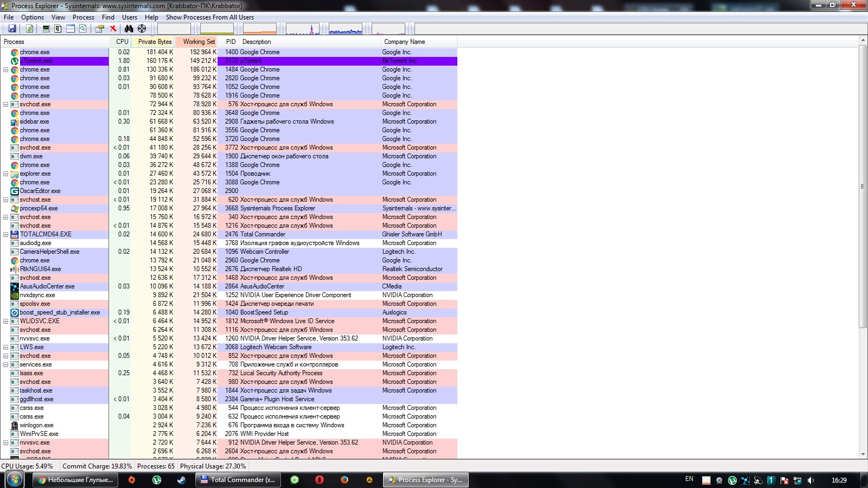Open System Information from toolbar icon

click(x=46, y=29)
